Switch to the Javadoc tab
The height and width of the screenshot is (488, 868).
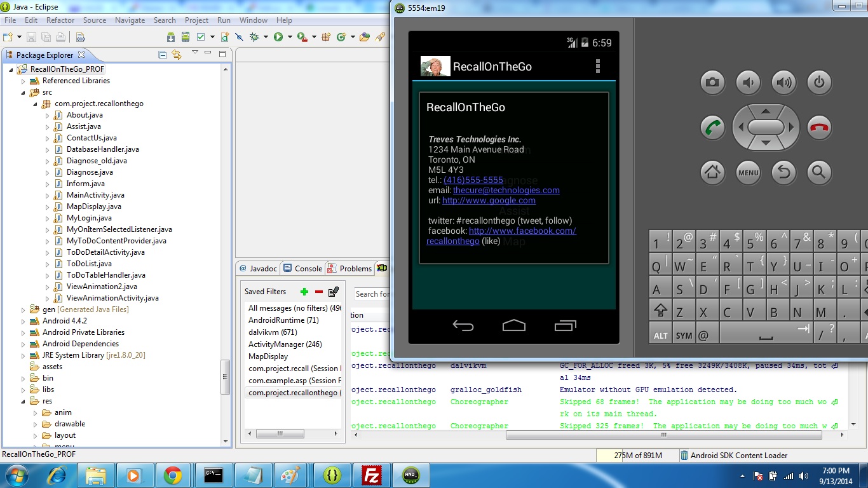pyautogui.click(x=259, y=269)
